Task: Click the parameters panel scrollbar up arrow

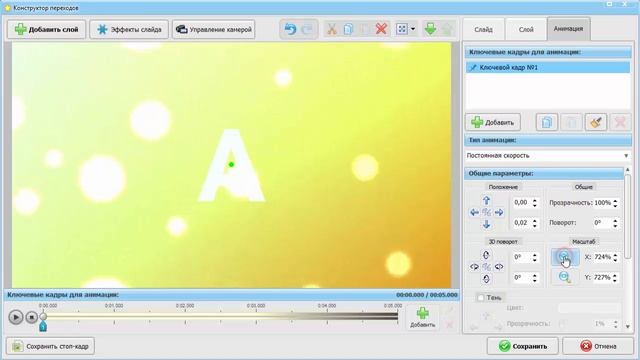Action: pyautogui.click(x=628, y=170)
